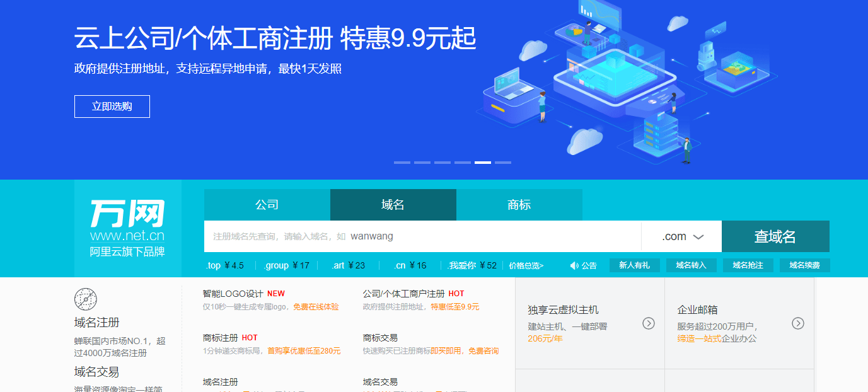Switch to the 域名 tab
This screenshot has height=392, width=868.
393,205
